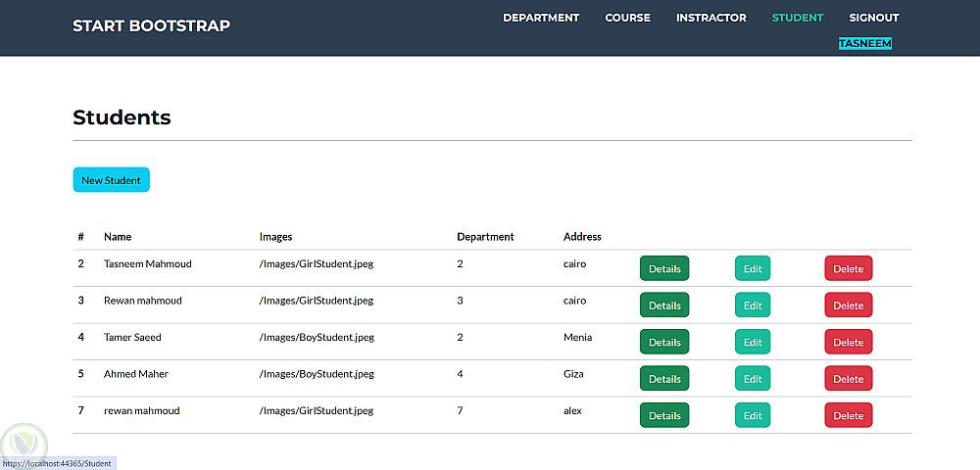This screenshot has width=980, height=470.
Task: Create a record with New Student button
Action: (111, 180)
